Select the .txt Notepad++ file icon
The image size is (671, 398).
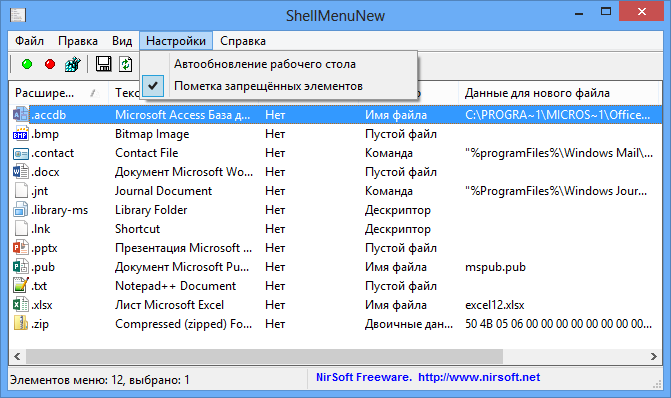click(x=21, y=285)
